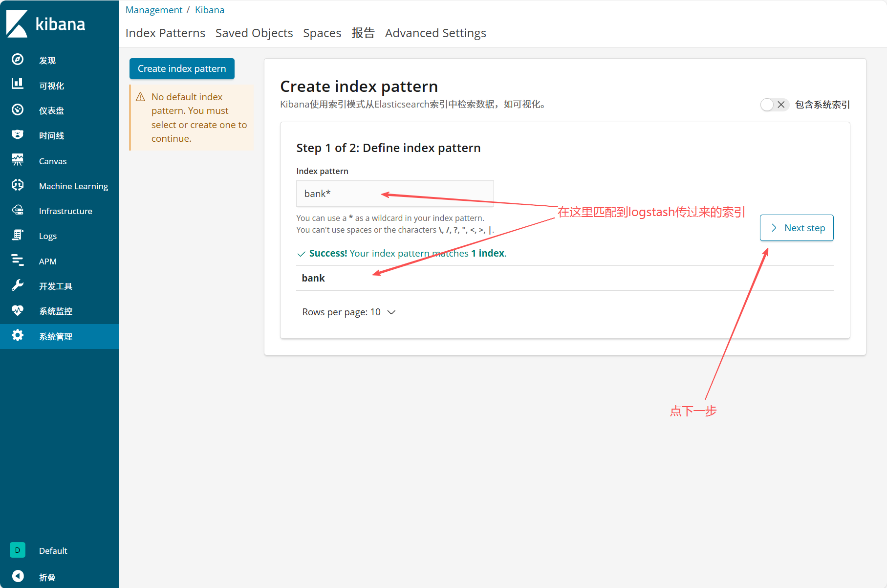Select the 系统管理 menu label
This screenshot has width=887, height=588.
pos(56,336)
